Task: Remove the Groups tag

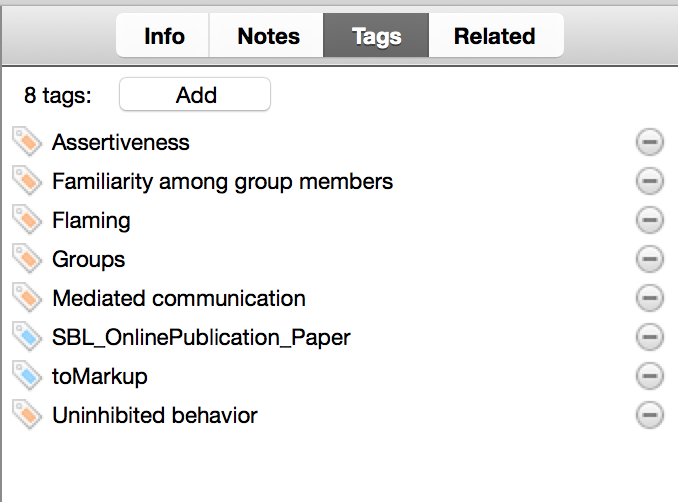Action: pyautogui.click(x=649, y=260)
